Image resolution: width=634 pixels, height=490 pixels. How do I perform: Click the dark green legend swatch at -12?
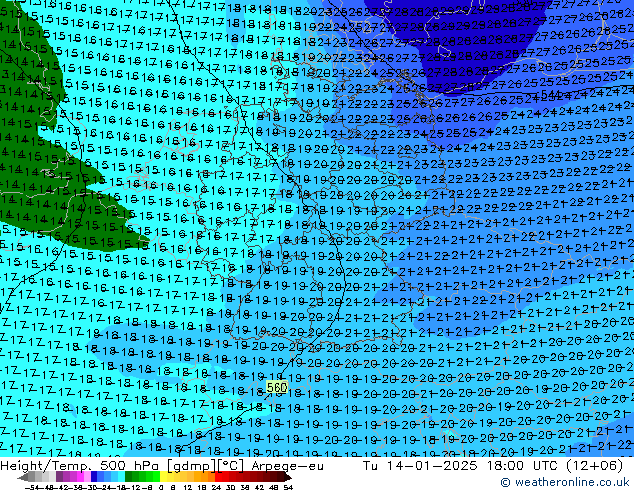tap(129, 477)
